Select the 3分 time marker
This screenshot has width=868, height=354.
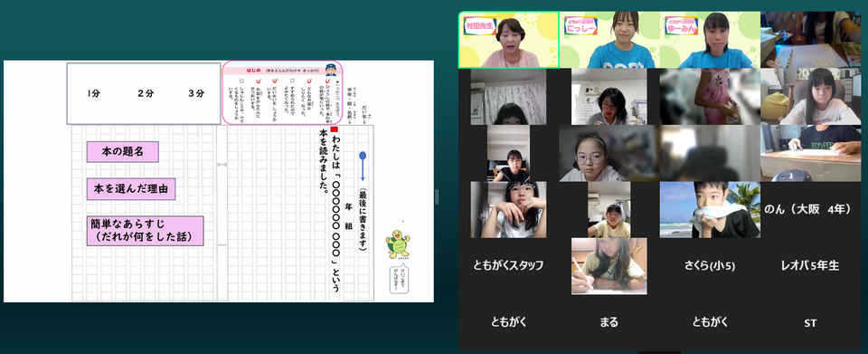pos(196,93)
